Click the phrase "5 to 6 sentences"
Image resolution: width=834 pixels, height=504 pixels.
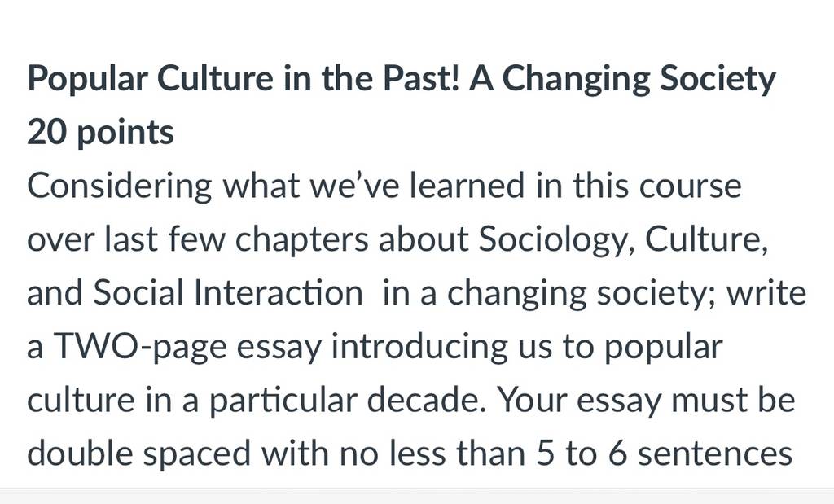665,454
